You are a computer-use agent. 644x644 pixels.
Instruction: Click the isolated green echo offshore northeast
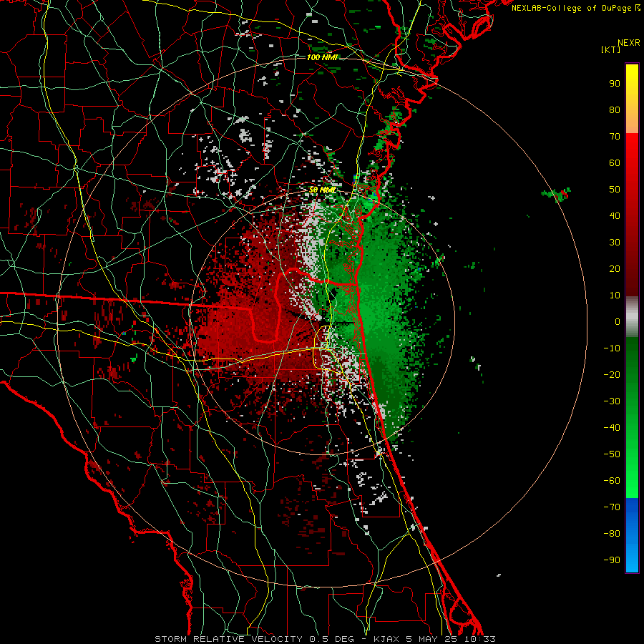[x=557, y=194]
